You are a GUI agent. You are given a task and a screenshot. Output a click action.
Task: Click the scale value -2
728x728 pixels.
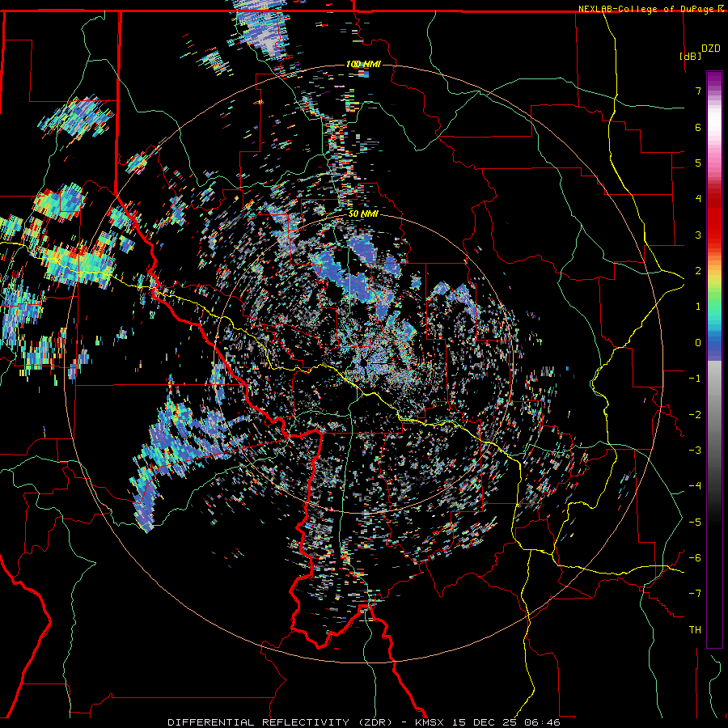[695, 415]
